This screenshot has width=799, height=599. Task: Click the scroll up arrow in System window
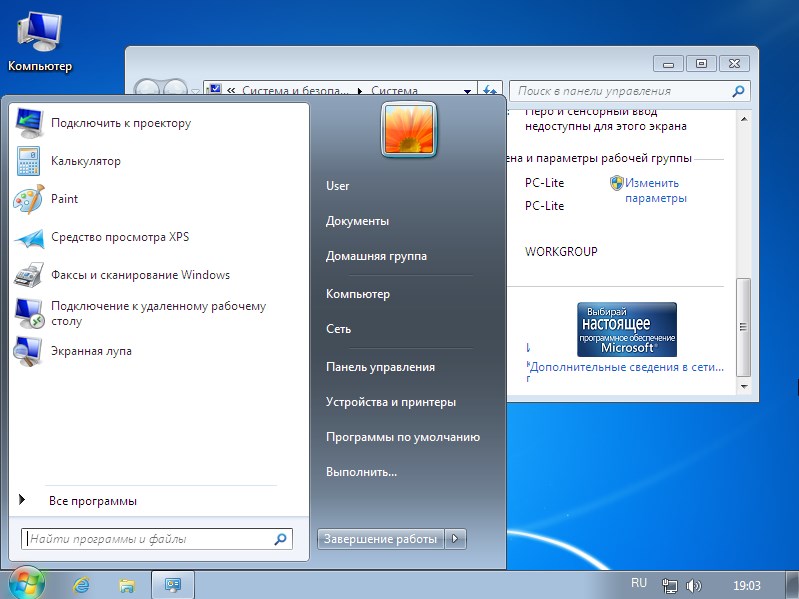click(x=744, y=119)
